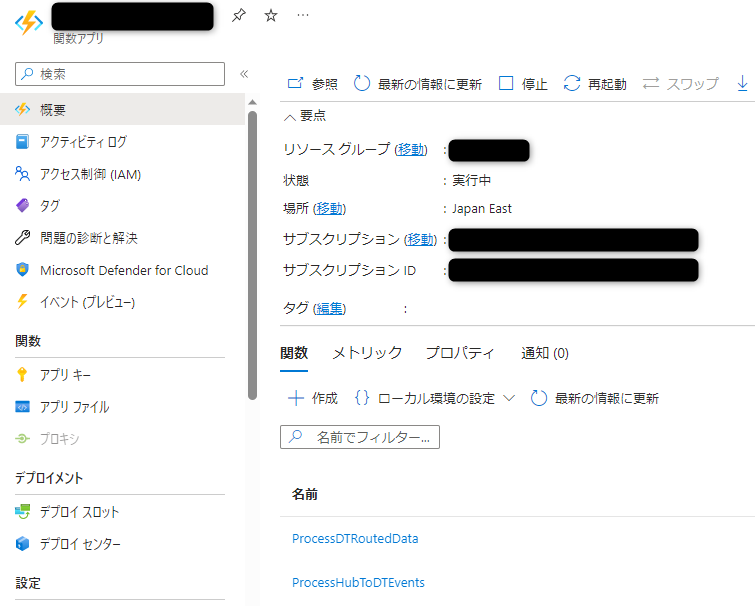Click 再起動 to restart the app
The width and height of the screenshot is (755, 606).
(x=595, y=84)
